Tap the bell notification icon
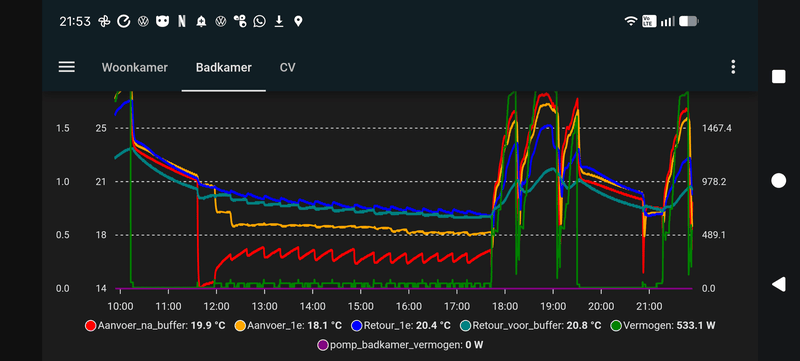The width and height of the screenshot is (800, 361). point(201,21)
